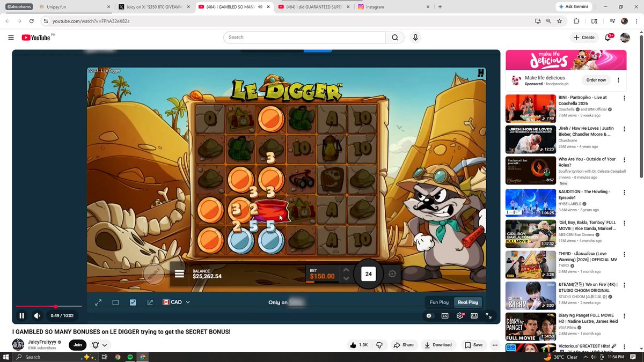644x362 pixels.
Task: Click the spin button showing 24
Action: (368, 274)
